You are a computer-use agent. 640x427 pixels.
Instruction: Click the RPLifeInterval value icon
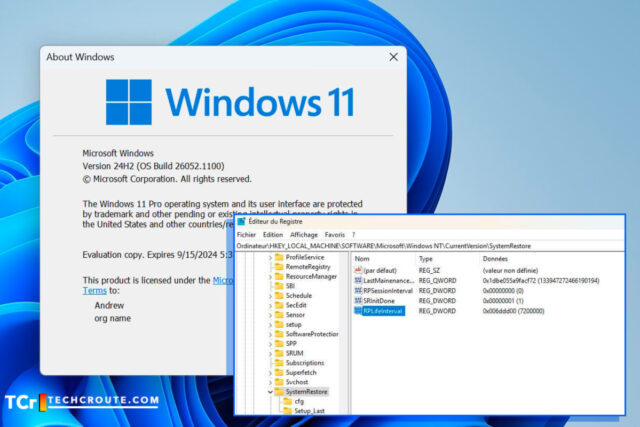coord(358,311)
